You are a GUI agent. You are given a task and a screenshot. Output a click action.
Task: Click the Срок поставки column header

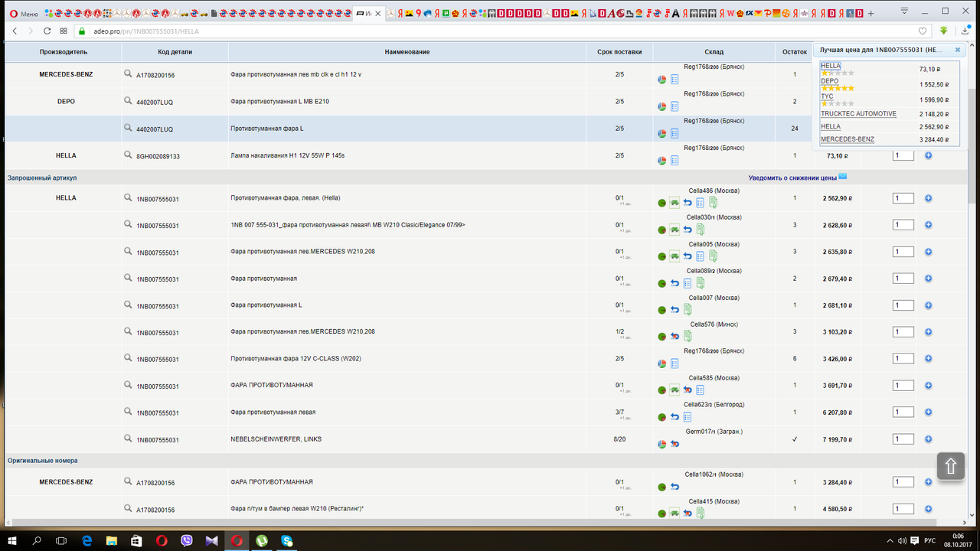coord(619,52)
